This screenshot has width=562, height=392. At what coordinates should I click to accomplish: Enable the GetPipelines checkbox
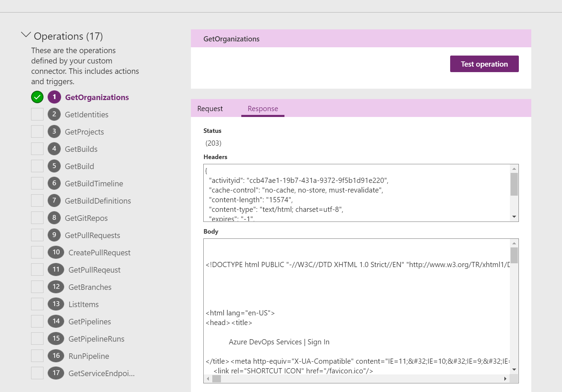[x=37, y=321]
